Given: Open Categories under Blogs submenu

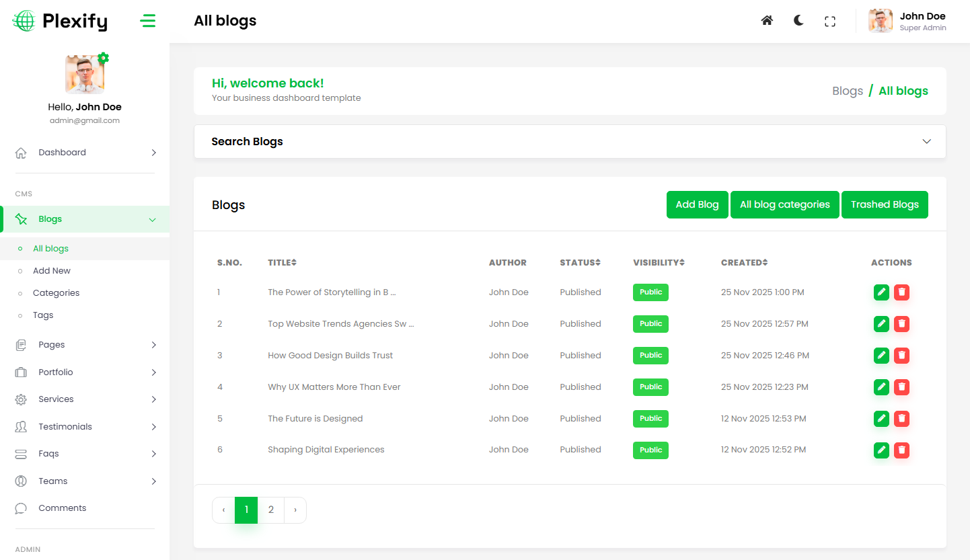Looking at the screenshot, I should [x=56, y=293].
